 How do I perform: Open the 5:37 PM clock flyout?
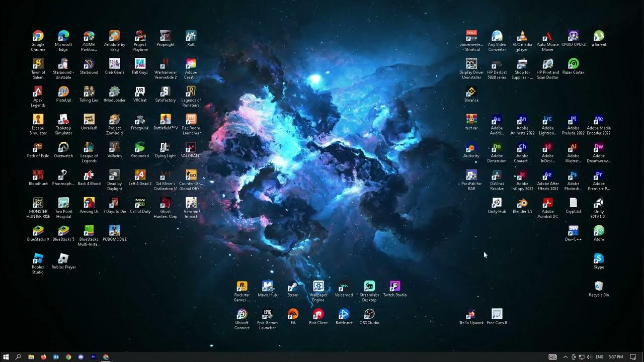(616, 357)
